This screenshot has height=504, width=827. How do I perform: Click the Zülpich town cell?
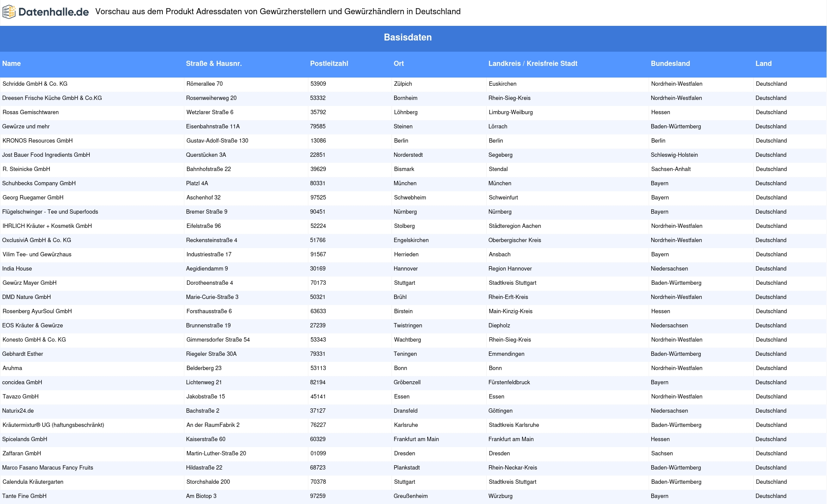[403, 84]
